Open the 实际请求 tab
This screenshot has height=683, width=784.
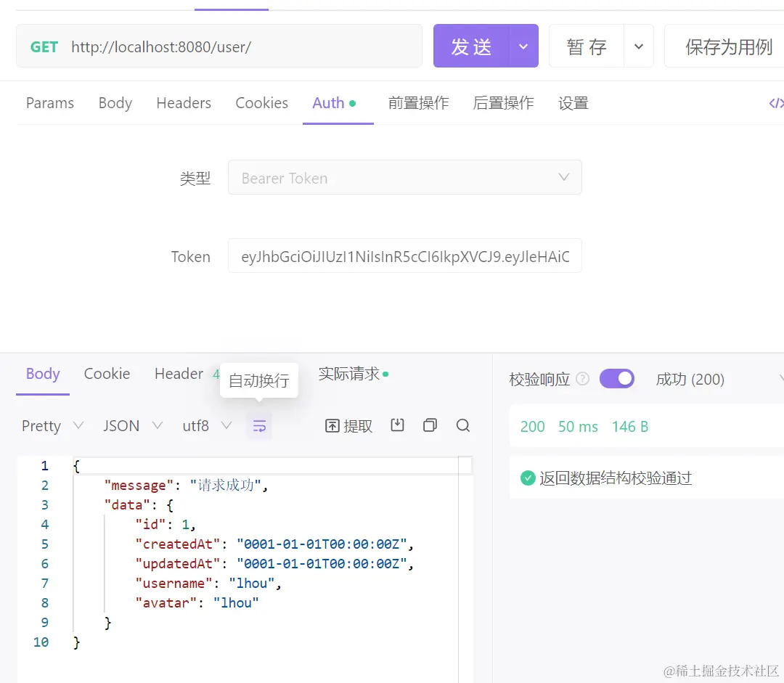[x=353, y=374]
